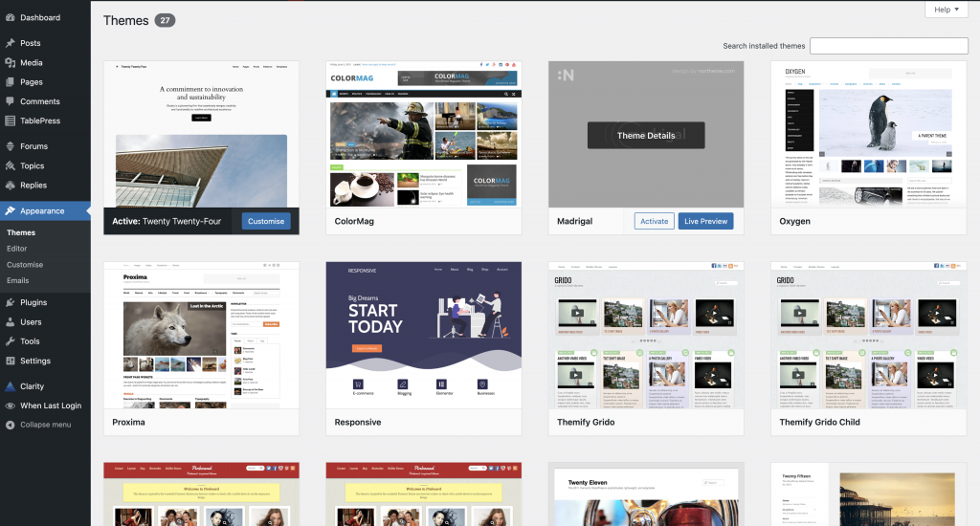Activate the Madrigal theme
Screen dimensions: 980x526
655,221
